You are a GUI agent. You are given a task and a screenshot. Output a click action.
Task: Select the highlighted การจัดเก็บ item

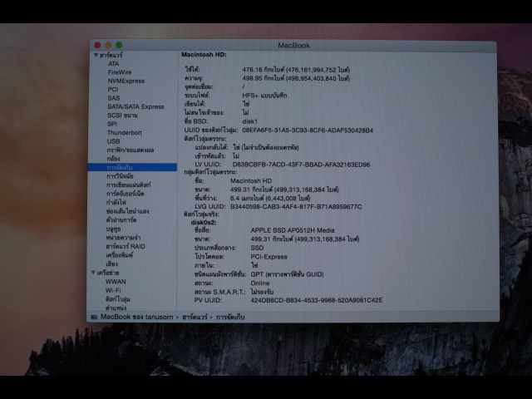(x=132, y=167)
